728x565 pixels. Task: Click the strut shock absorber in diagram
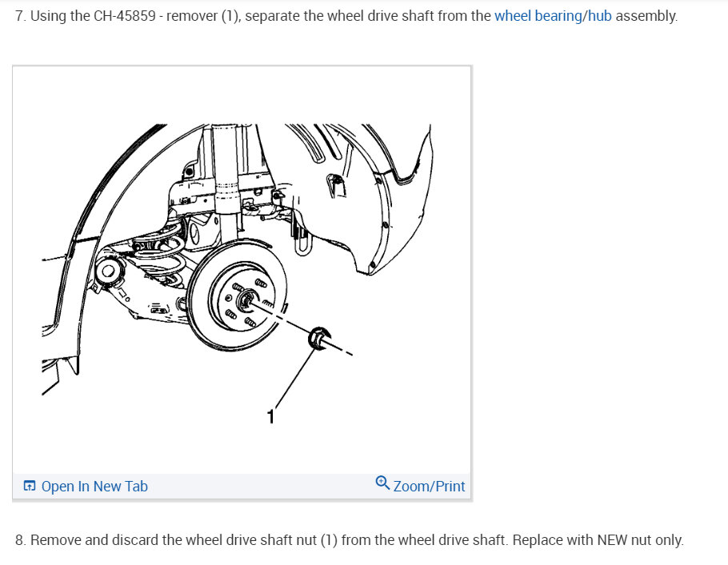[x=226, y=179]
